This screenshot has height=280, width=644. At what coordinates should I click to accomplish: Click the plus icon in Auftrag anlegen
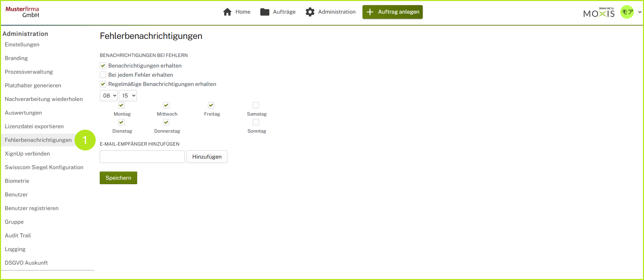(370, 12)
